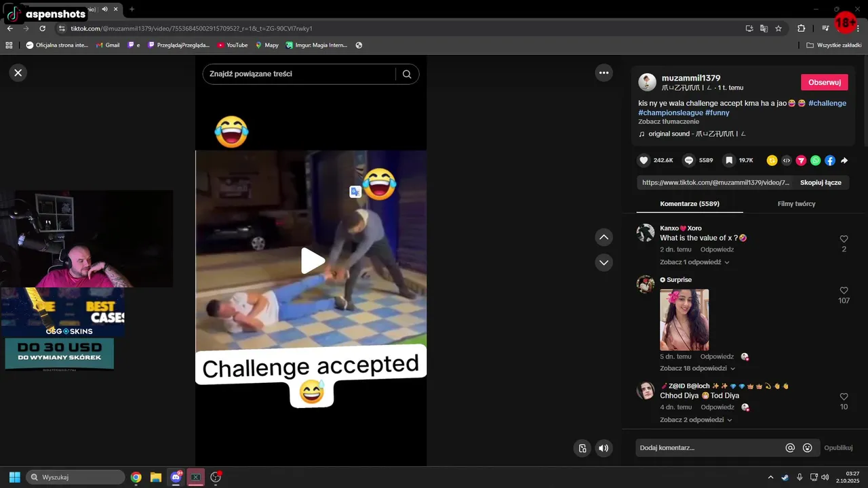Screen dimensions: 868x488
Task: Click the search magnifier icon
Action: [x=407, y=75]
